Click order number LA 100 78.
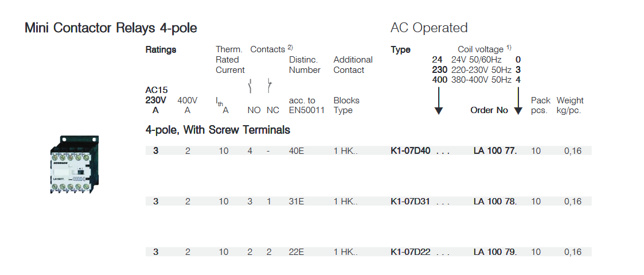 coord(495,202)
